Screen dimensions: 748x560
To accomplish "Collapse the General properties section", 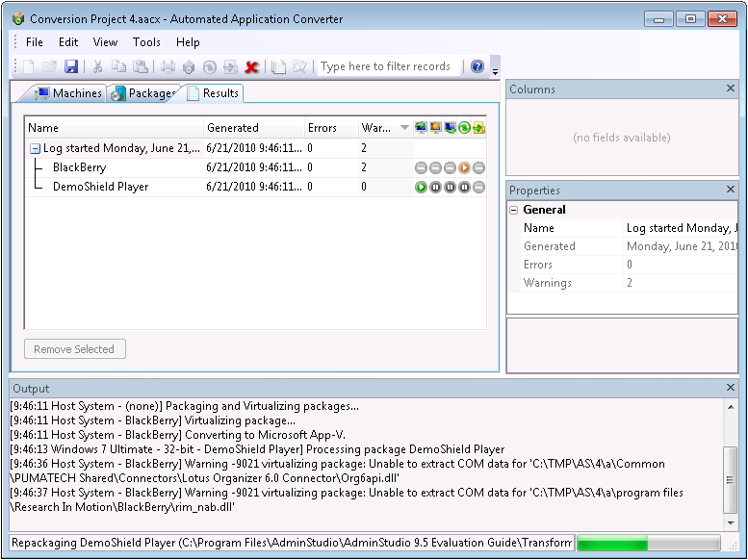I will (x=514, y=210).
